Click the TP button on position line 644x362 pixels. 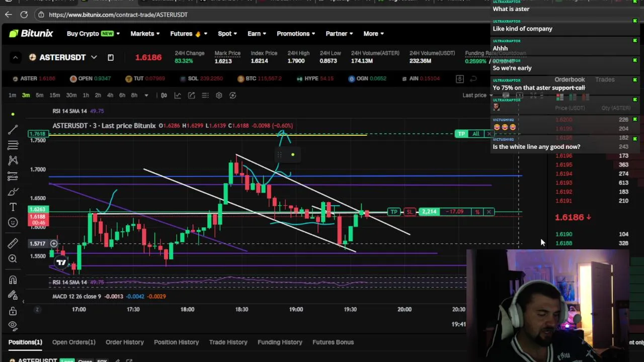coord(394,212)
